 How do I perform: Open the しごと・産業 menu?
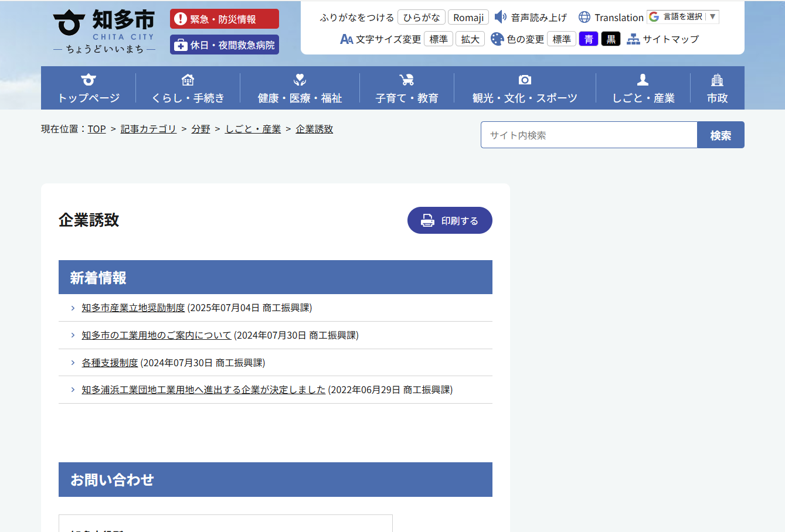643,88
